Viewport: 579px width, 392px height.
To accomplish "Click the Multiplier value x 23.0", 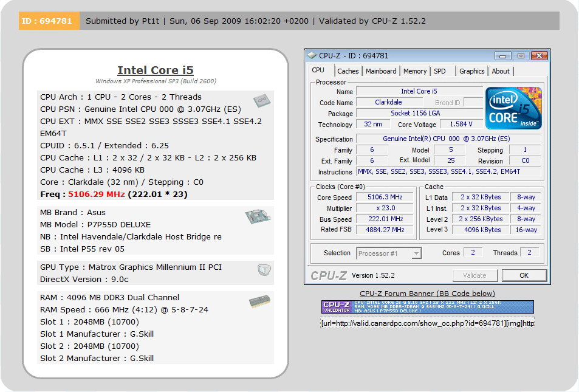I will point(385,208).
